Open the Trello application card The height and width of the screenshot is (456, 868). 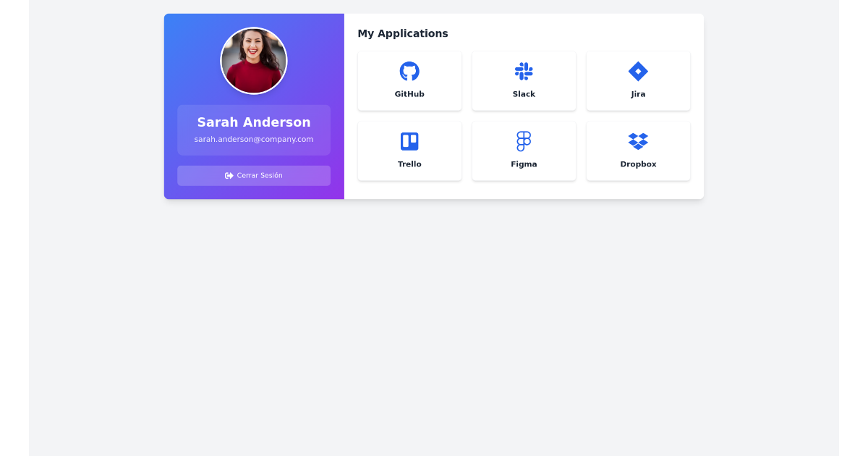[x=409, y=151]
